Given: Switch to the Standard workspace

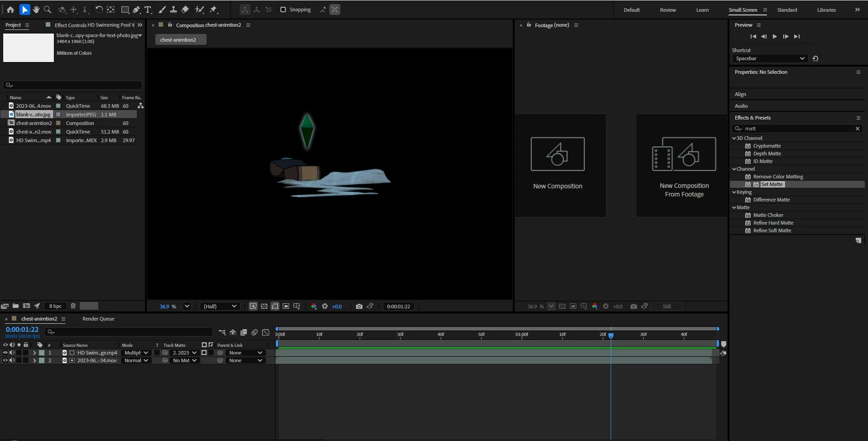Looking at the screenshot, I should [x=787, y=10].
